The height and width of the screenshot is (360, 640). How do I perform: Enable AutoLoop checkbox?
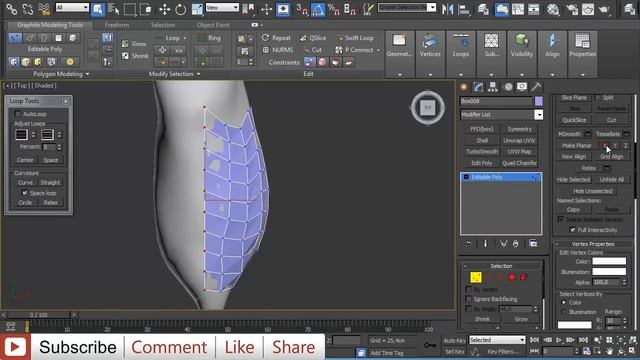point(18,114)
